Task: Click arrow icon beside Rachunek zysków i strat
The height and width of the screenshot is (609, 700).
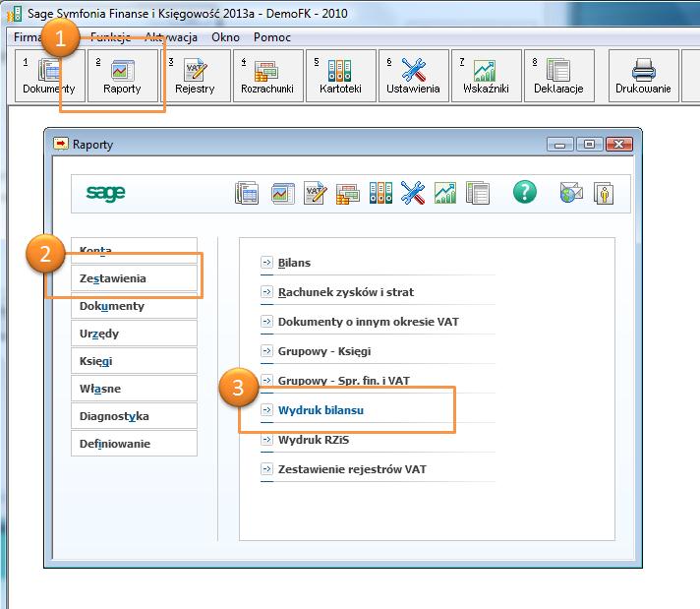Action: point(266,292)
